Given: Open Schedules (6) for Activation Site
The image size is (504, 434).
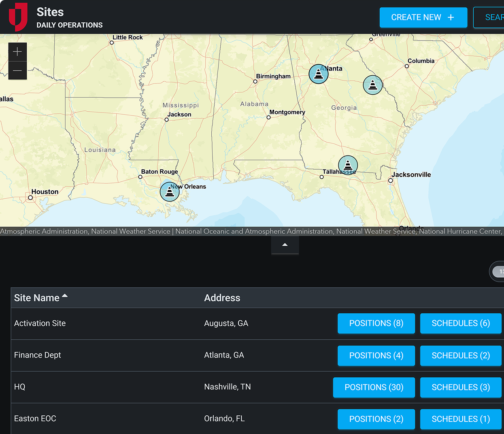Looking at the screenshot, I should (x=460, y=323).
